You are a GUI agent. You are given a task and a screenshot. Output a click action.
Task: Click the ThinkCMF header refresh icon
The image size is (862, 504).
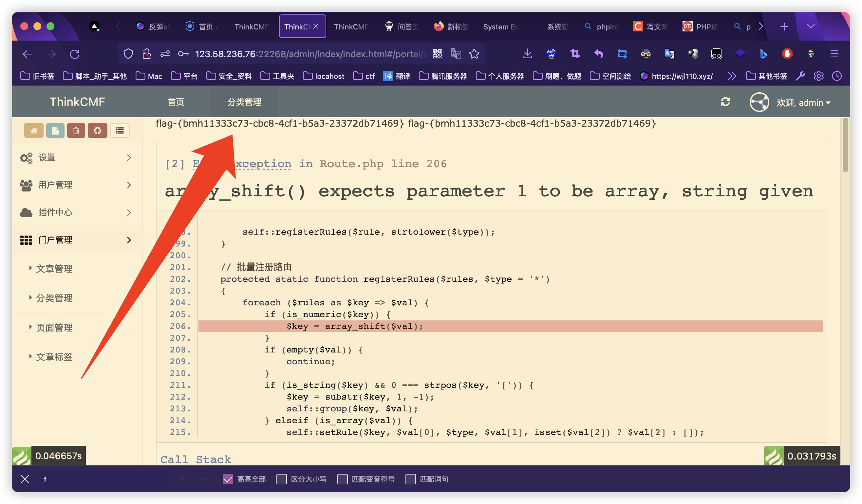[x=725, y=102]
